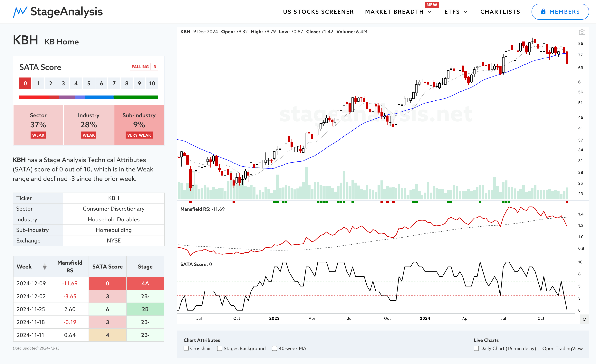
Task: Click the stage 2B cell for 2024-11-25
Action: [x=145, y=309]
